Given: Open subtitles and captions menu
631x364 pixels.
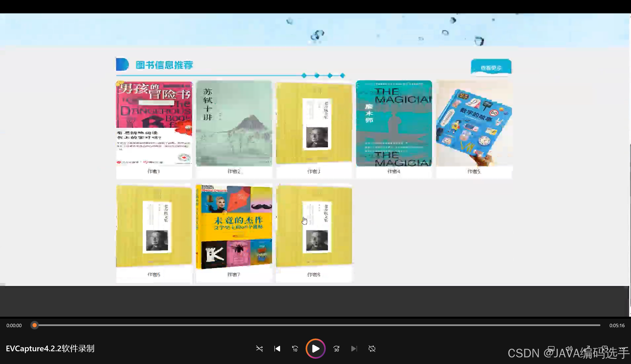Looking at the screenshot, I should pos(551,348).
